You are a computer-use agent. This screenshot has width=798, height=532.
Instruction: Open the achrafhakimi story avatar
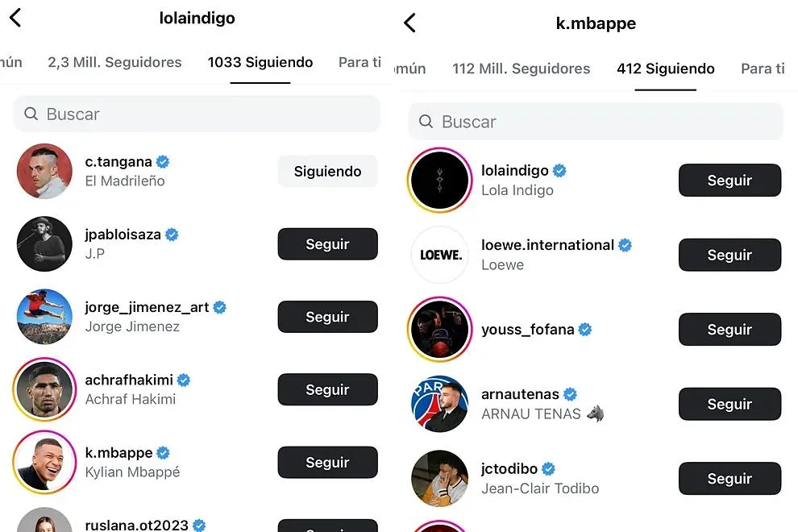(x=44, y=389)
